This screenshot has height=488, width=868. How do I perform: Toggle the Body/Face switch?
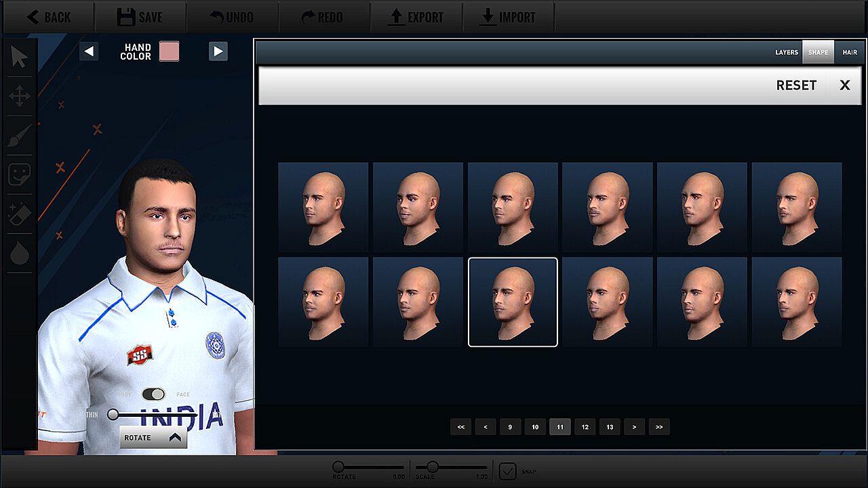click(154, 394)
